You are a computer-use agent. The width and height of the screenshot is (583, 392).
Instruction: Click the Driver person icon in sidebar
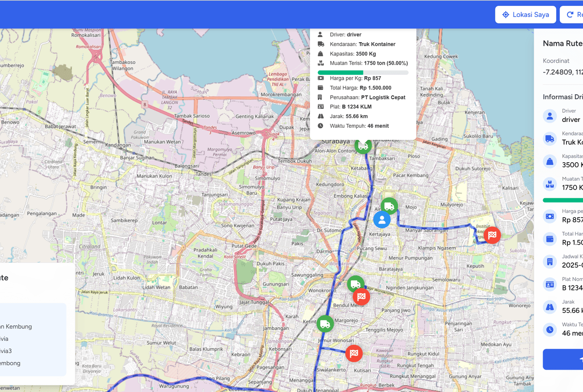pos(549,116)
